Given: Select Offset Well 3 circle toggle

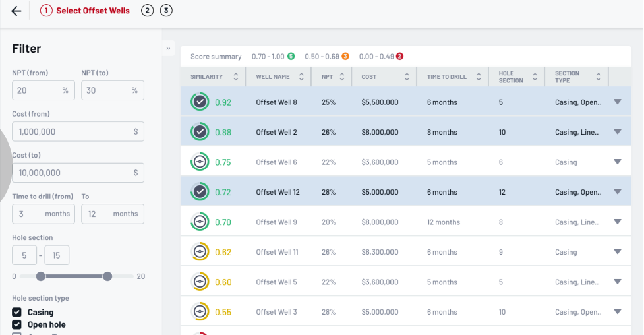Looking at the screenshot, I should [x=200, y=312].
